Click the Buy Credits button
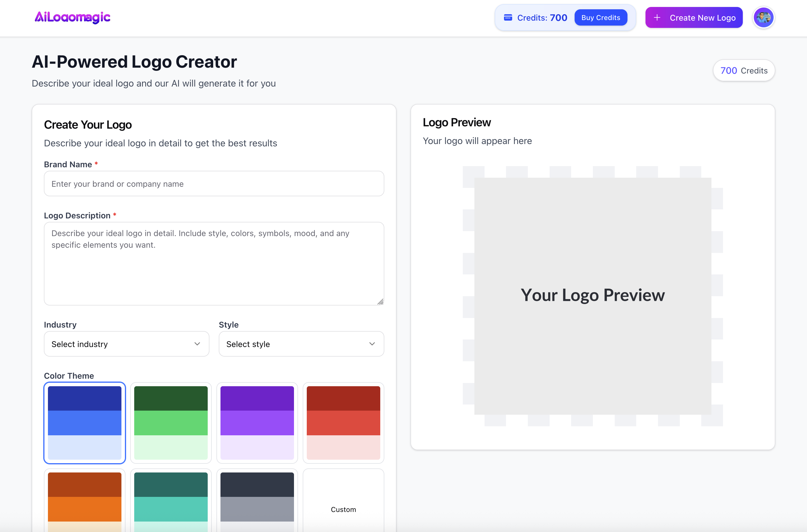807x532 pixels. pos(600,18)
